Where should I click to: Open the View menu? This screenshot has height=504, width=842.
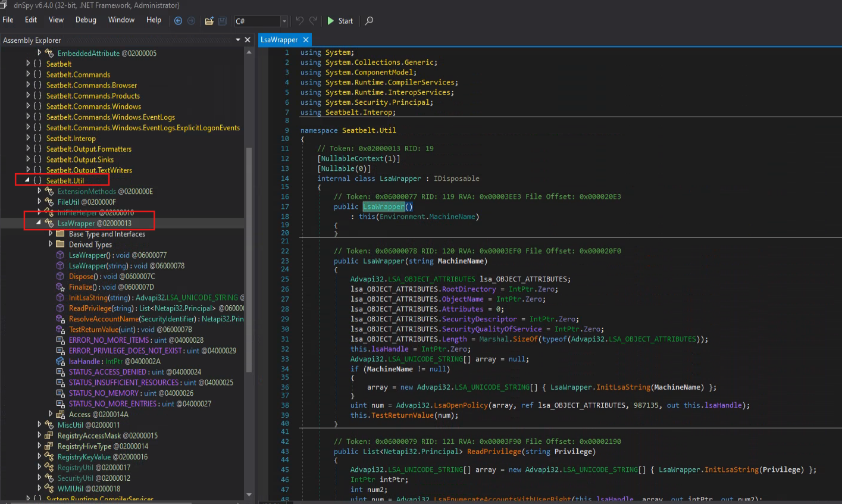56,20
